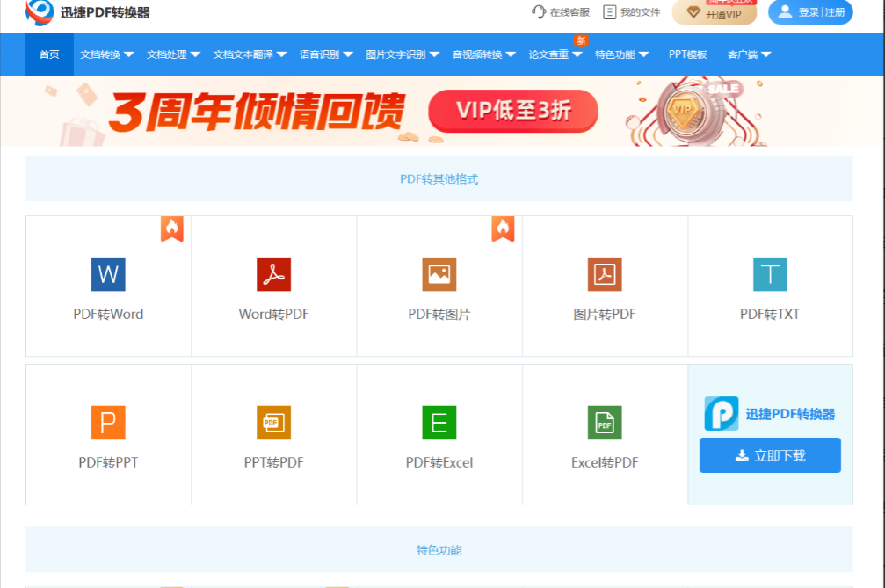Click the 图片转PDF label
This screenshot has width=885, height=588.
pyautogui.click(x=605, y=315)
